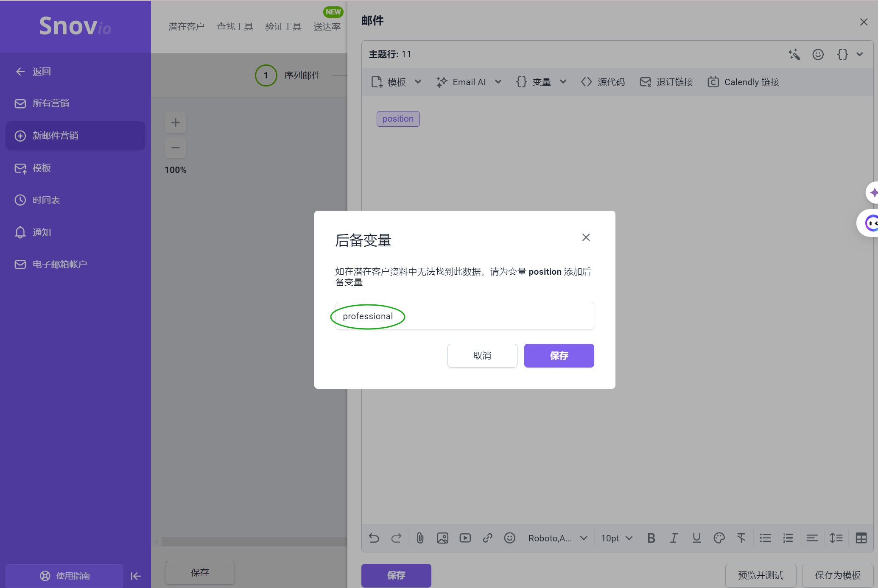Insert a table

point(861,538)
